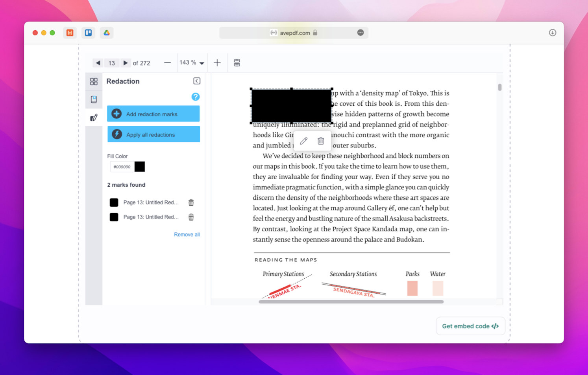Click the site info padlock next to avepdf.com

[315, 33]
